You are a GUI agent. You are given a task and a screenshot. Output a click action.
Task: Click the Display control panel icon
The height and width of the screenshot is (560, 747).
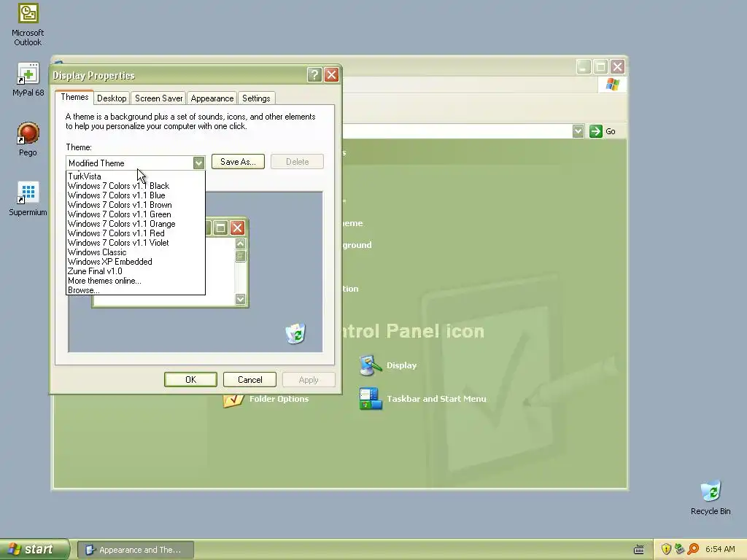tap(370, 365)
